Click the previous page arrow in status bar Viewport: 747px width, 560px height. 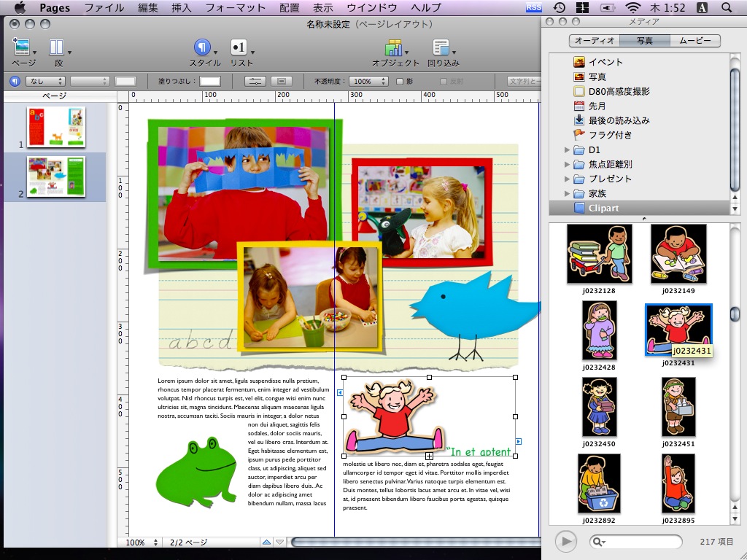[x=266, y=542]
